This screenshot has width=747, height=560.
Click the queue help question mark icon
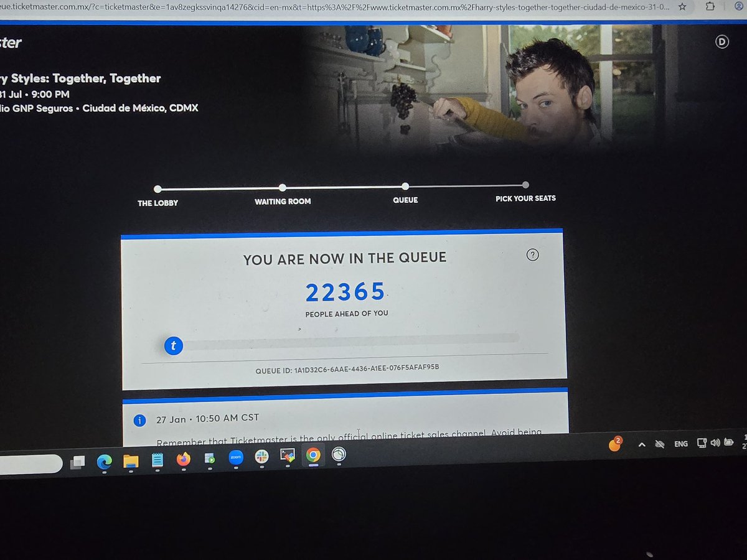pyautogui.click(x=532, y=254)
